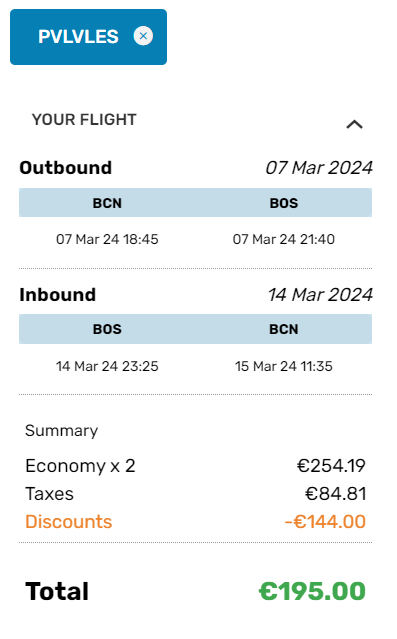
Task: Click inbound date 14 Mar 2024
Action: 320,295
